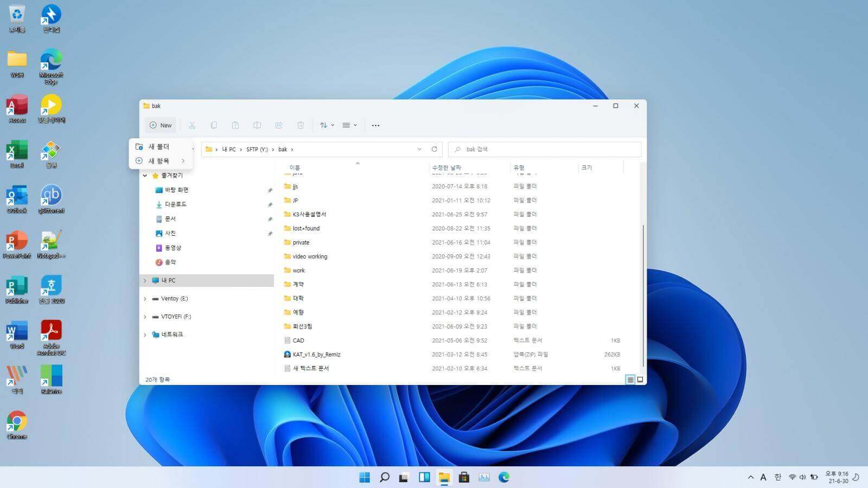Click the Paste clipboard icon

235,125
